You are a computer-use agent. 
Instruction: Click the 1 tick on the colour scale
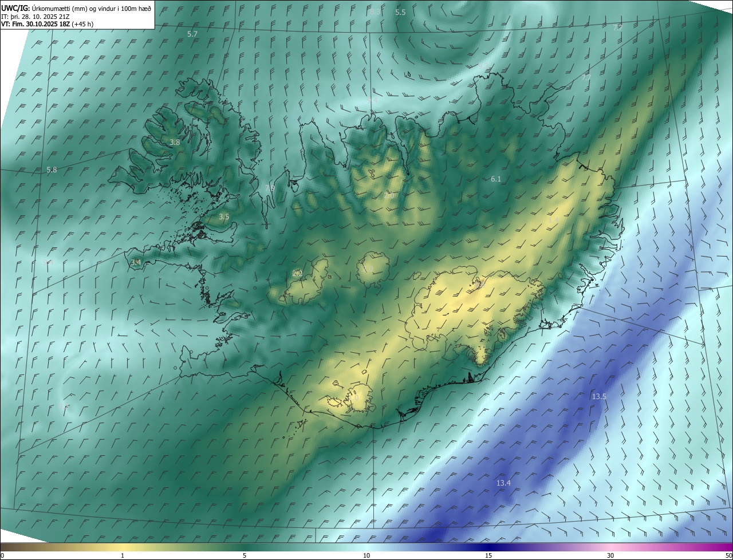[123, 556]
